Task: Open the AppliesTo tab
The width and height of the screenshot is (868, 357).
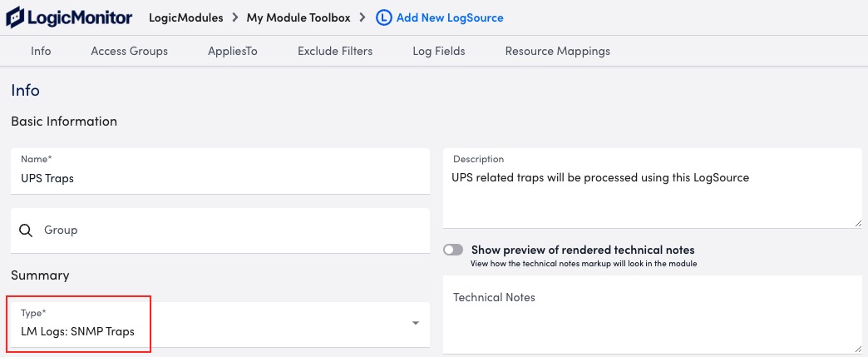Action: tap(233, 51)
